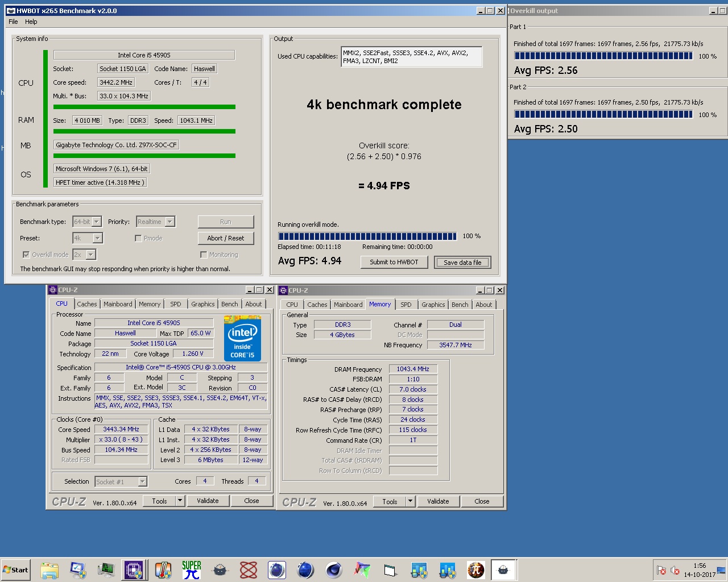Open the Priority Realtime dropdown
This screenshot has height=582, width=728.
click(x=169, y=222)
